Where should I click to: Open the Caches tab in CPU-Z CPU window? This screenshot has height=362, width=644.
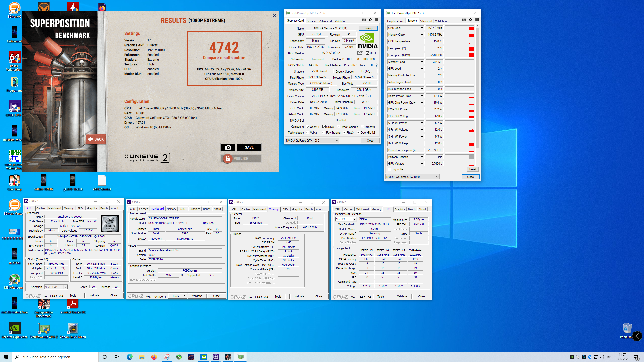(x=41, y=208)
